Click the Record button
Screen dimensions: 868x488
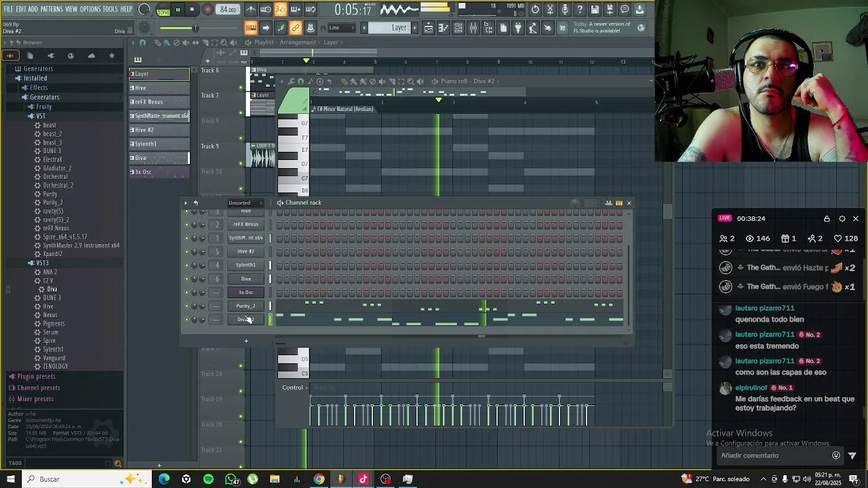coord(208,9)
